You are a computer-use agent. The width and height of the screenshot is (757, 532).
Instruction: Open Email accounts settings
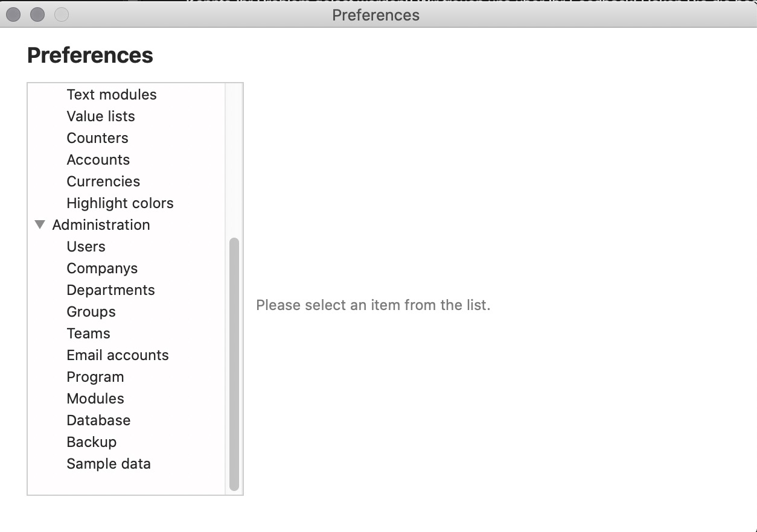click(x=118, y=355)
